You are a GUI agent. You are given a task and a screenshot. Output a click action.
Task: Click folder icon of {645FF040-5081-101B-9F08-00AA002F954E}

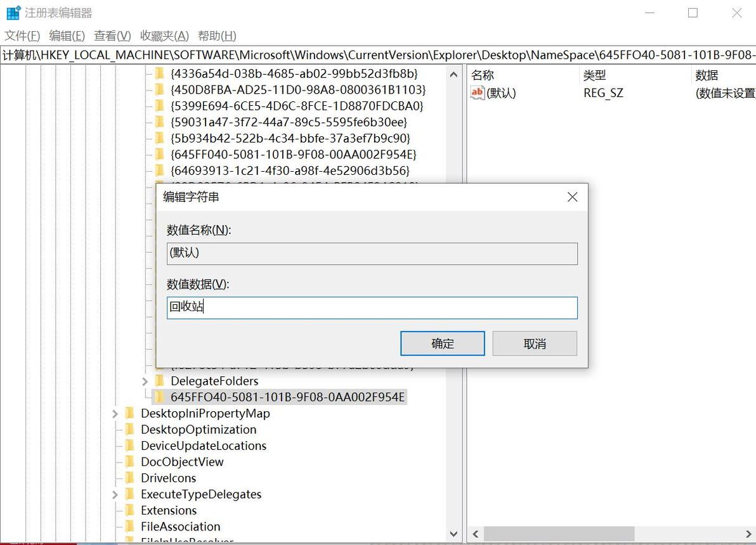160,154
